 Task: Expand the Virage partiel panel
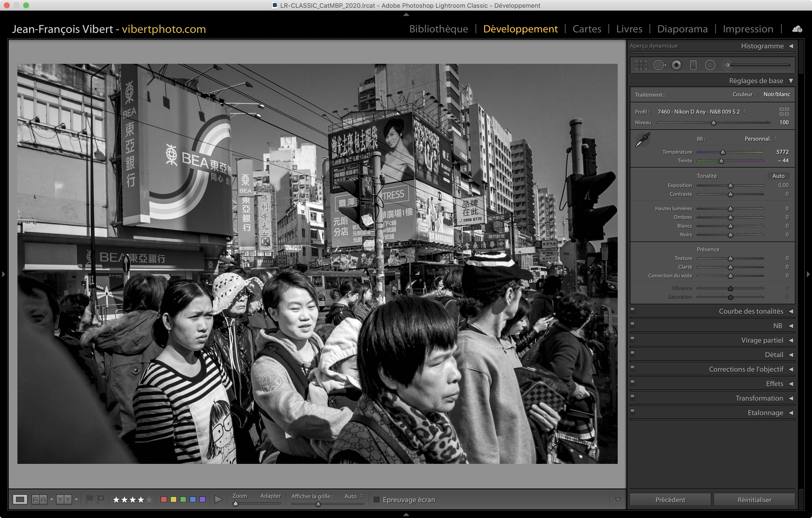(x=791, y=340)
